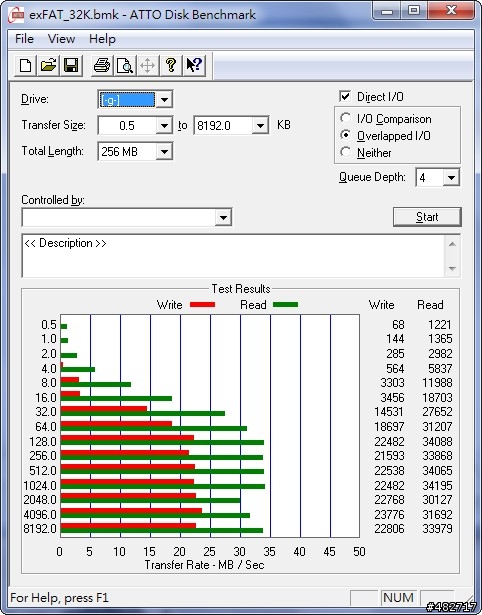The image size is (482, 615).
Task: Toggle the Direct I/O checkbox
Action: pos(345,96)
